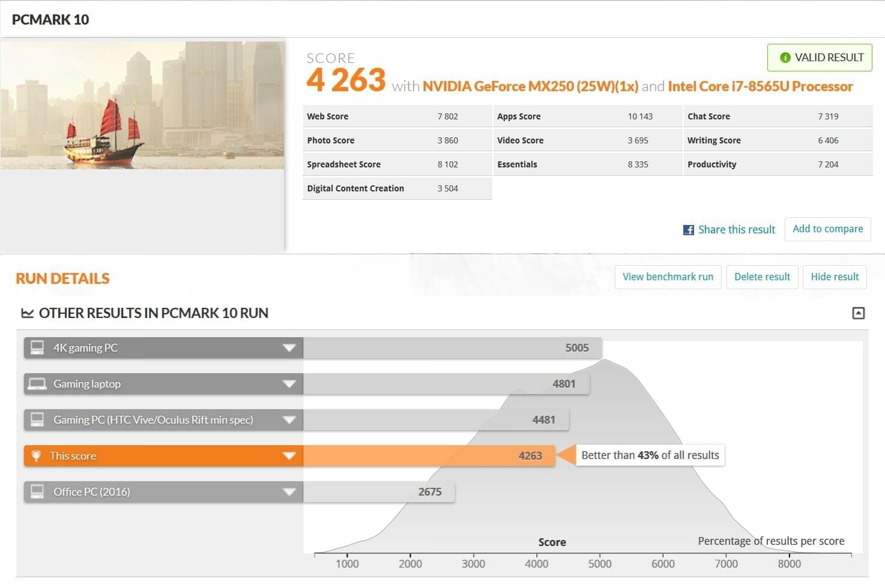Click the trophy icon on This score row
The image size is (885, 588).
point(36,456)
